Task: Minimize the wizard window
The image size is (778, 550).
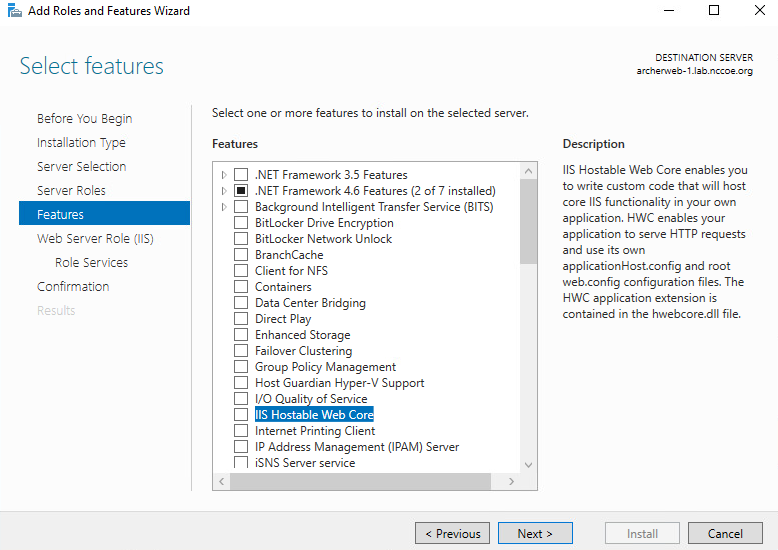Action: 669,10
